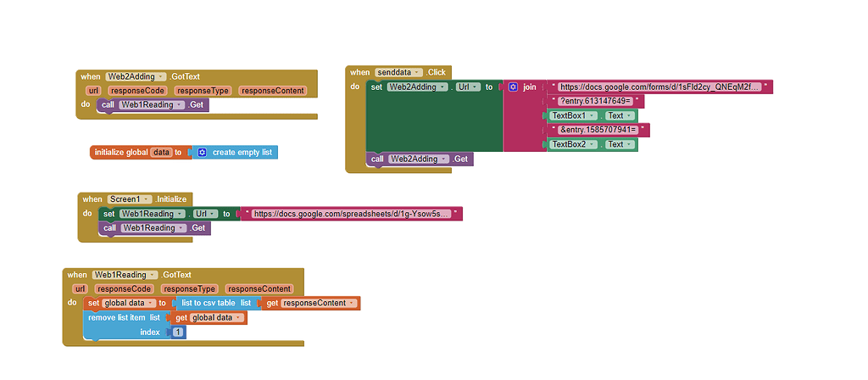
Task: Open Web2Adding dropdown in GotText event
Action: tap(161, 76)
